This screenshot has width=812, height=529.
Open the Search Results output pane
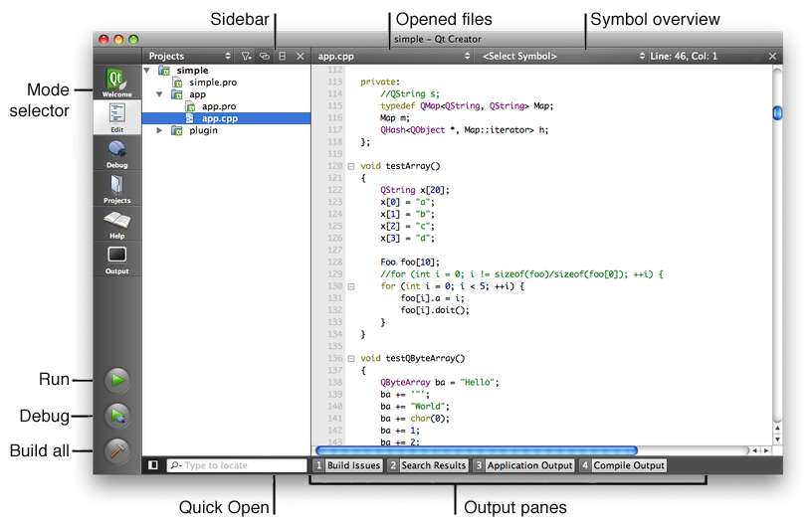(x=428, y=465)
